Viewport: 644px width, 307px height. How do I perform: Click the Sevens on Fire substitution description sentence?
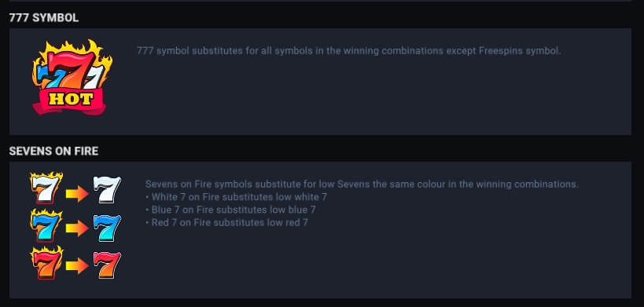pyautogui.click(x=362, y=184)
